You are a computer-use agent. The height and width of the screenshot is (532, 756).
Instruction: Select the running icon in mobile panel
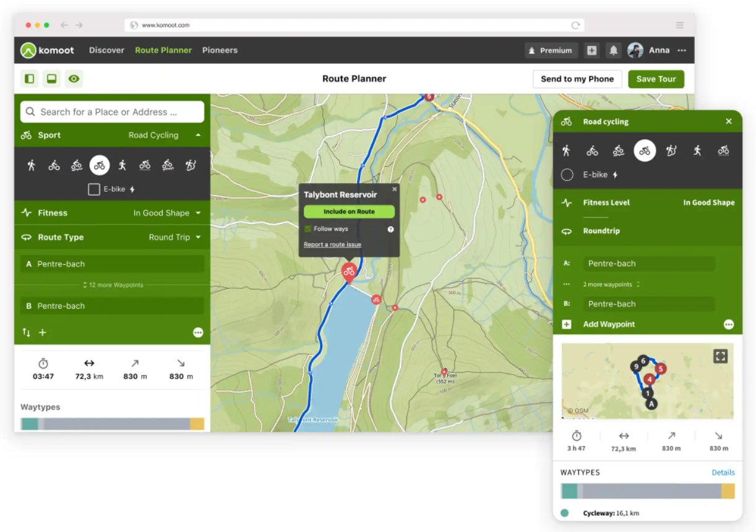point(697,150)
